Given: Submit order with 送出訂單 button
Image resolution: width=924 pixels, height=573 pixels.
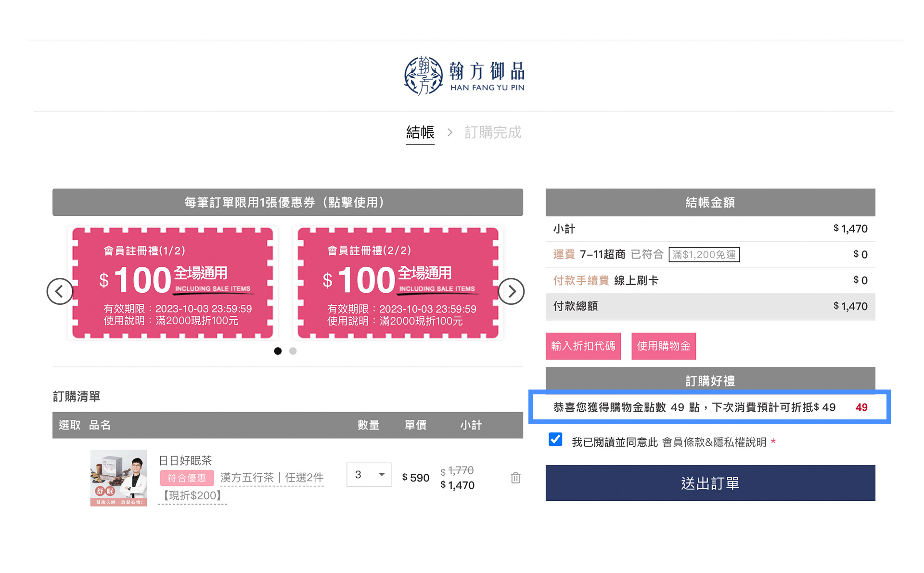Looking at the screenshot, I should (710, 483).
